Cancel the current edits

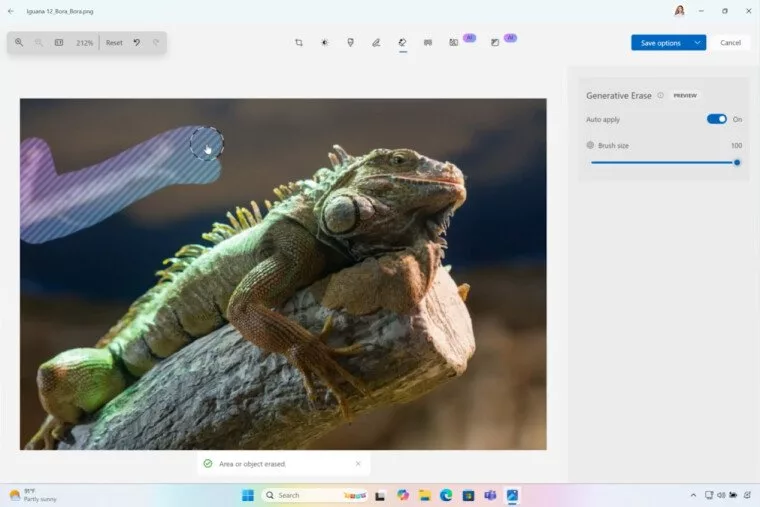click(730, 43)
